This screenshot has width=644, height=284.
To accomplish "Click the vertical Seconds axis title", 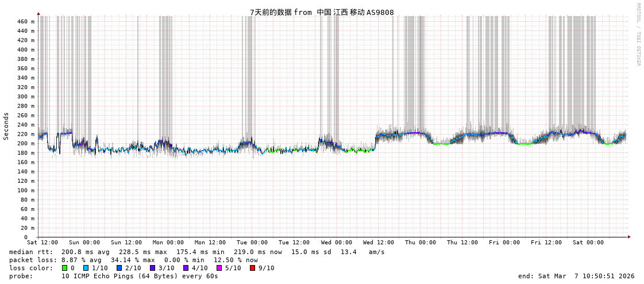I will (x=6, y=126).
